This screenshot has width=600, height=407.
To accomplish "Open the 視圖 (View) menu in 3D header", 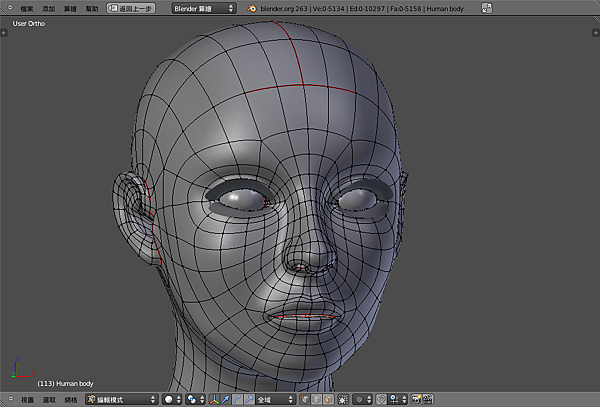I will [x=27, y=399].
